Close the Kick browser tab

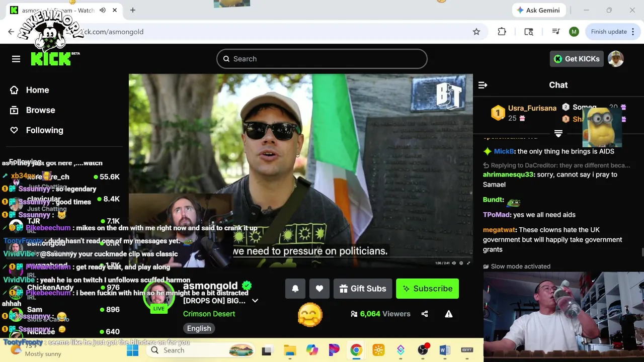pos(115,10)
